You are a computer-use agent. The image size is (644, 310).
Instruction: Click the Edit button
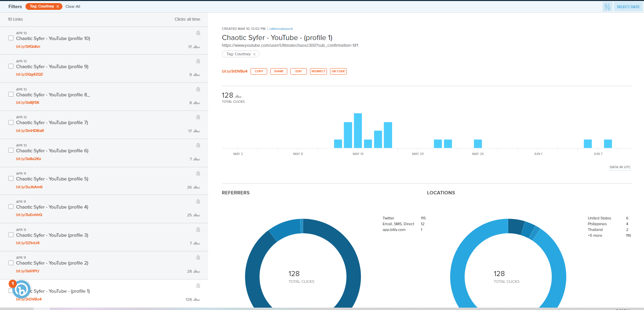click(x=298, y=71)
